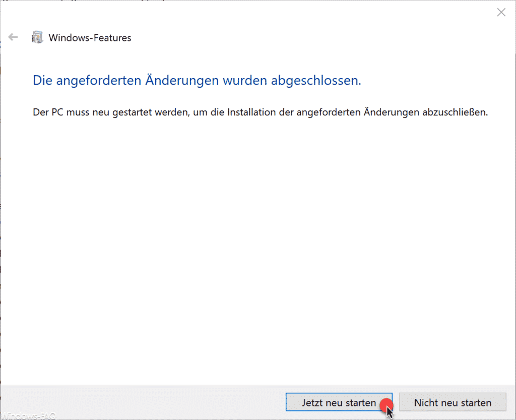Close the Windows-Features dialog
The width and height of the screenshot is (516, 420).
tap(501, 13)
